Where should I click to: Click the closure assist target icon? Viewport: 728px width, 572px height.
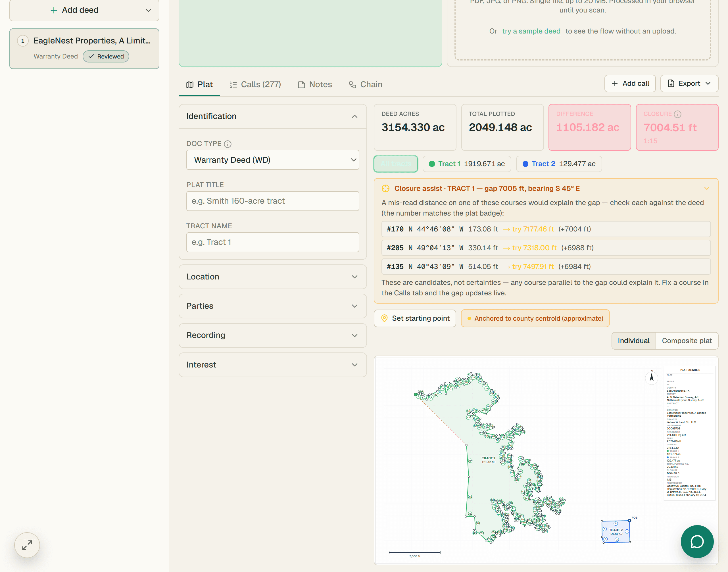(385, 189)
